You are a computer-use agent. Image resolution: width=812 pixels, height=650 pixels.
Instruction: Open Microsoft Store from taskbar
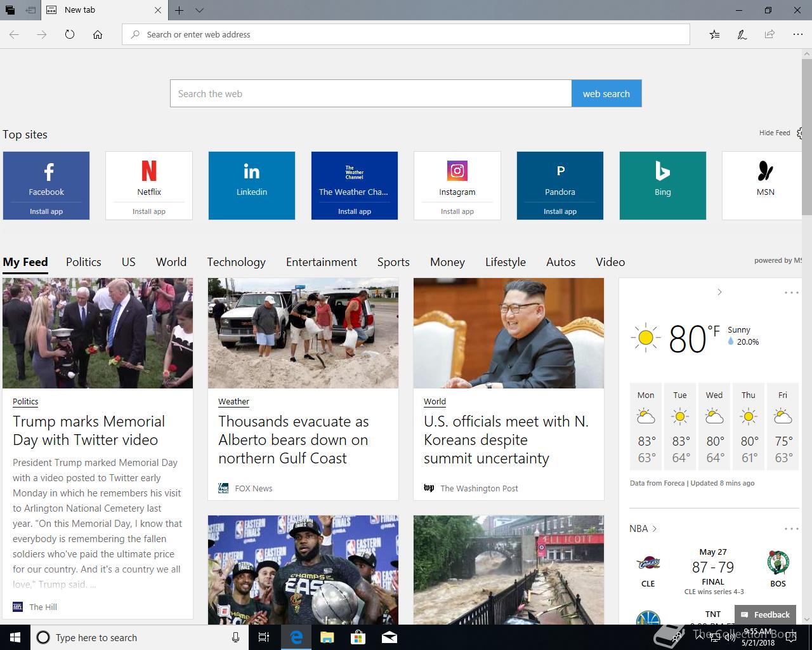358,637
